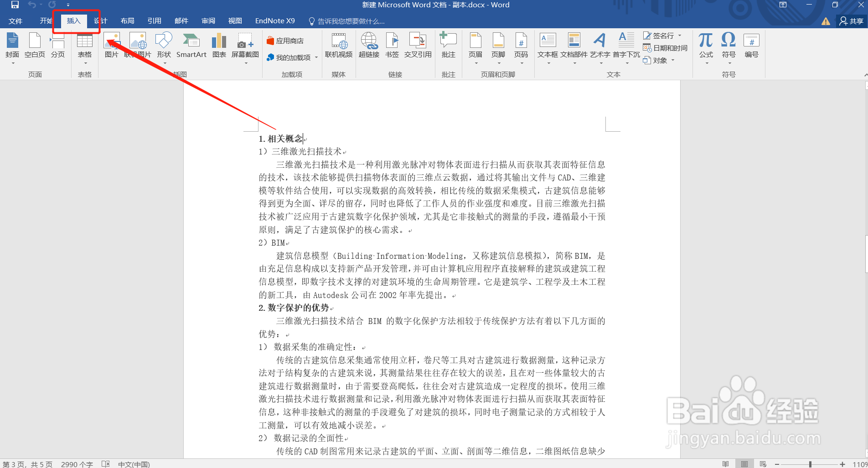Adjust the zoom slider handle

tap(810, 464)
